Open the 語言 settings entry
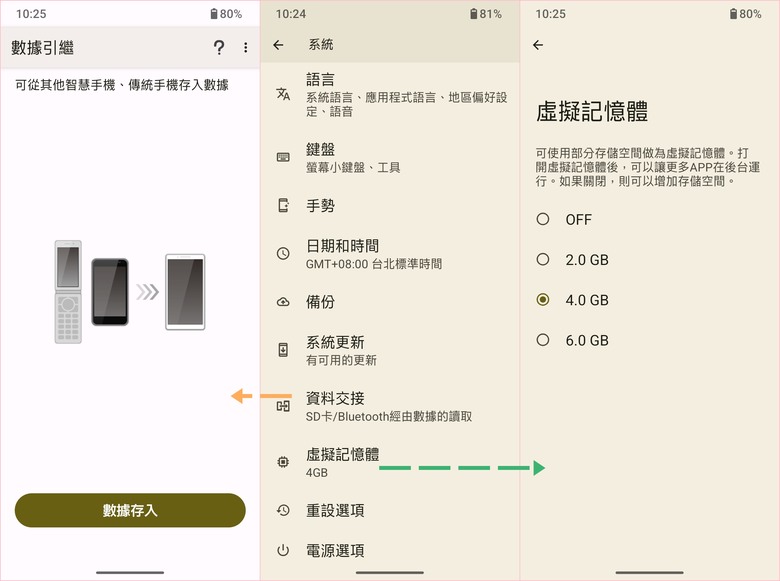 click(x=390, y=95)
